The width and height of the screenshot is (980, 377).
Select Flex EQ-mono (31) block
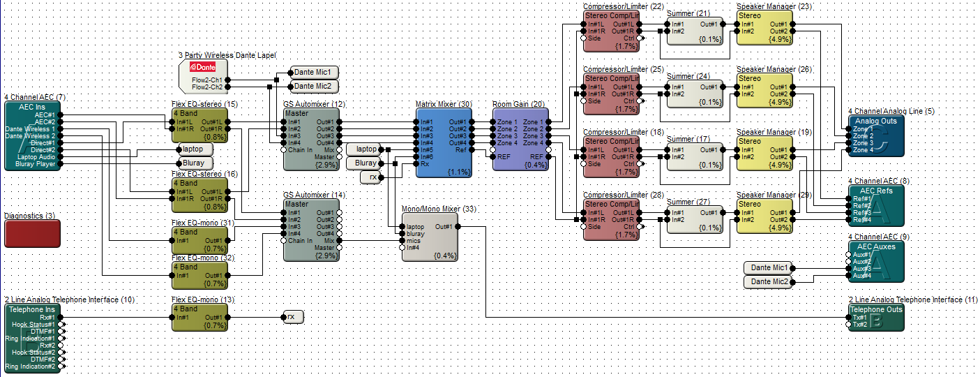(199, 240)
